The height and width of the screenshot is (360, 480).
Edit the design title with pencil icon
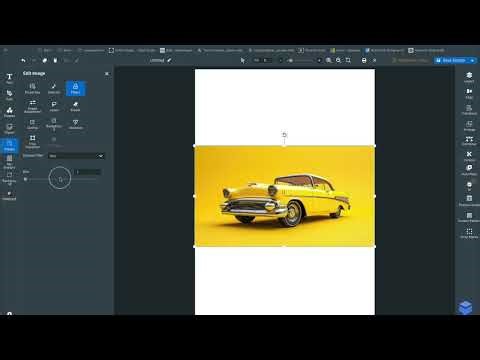(169, 60)
